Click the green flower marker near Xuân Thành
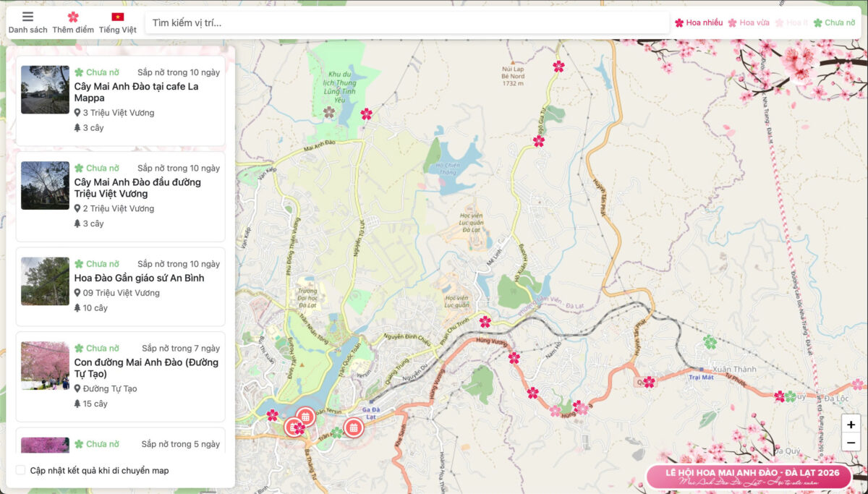This screenshot has height=494, width=868. point(710,341)
